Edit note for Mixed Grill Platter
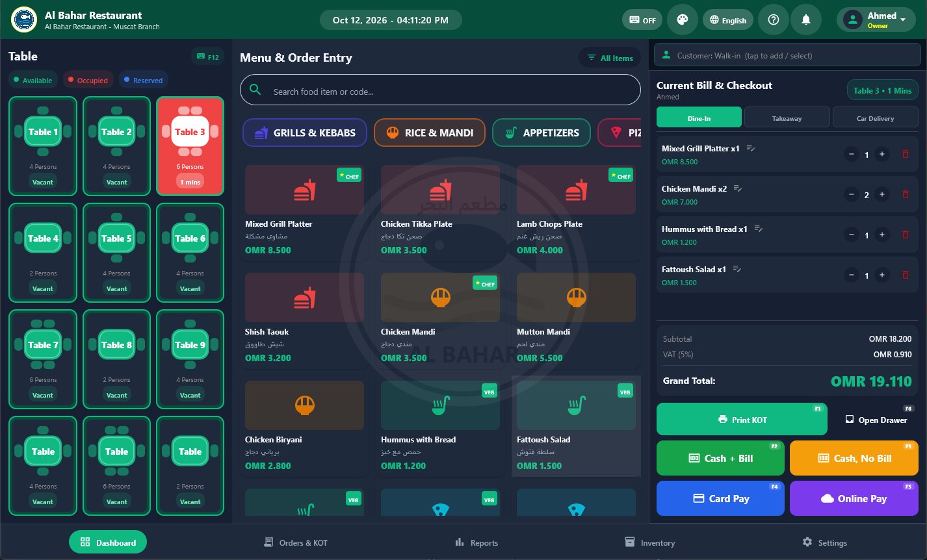 [751, 149]
